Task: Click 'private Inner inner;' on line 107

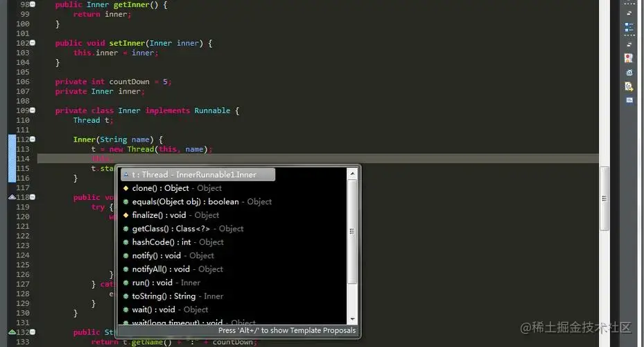Action: (100, 92)
